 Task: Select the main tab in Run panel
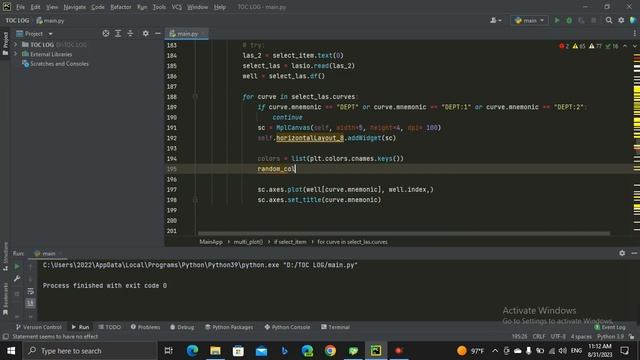(48, 253)
